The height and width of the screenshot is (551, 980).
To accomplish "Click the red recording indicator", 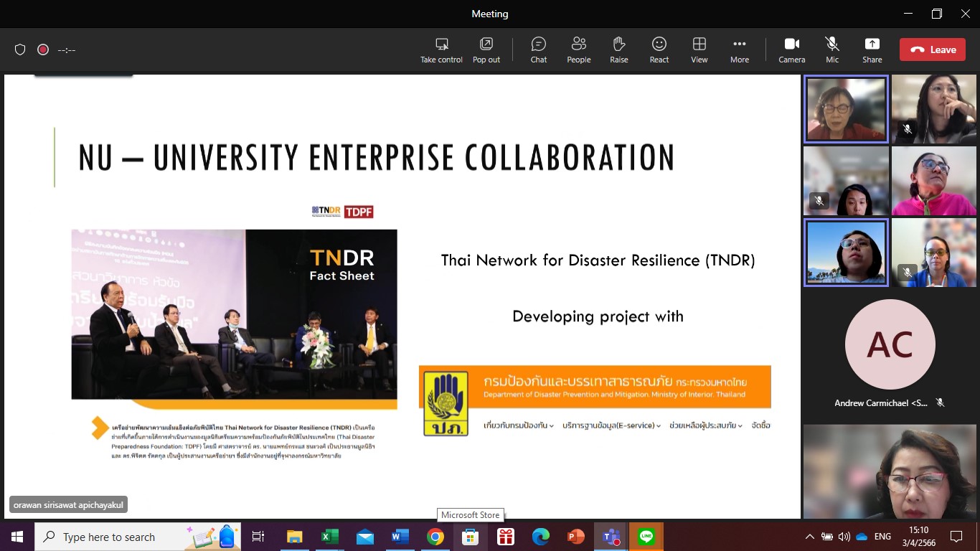I will pyautogui.click(x=43, y=50).
